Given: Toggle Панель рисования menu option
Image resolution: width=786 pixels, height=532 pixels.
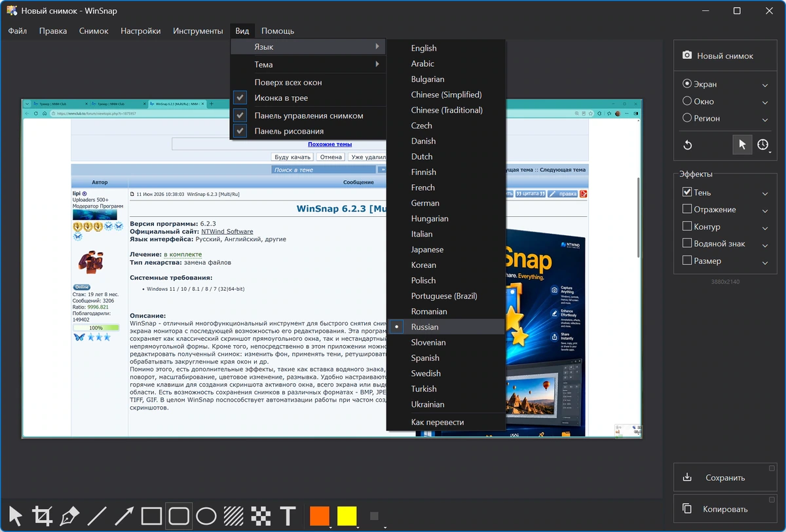Looking at the screenshot, I should coord(308,131).
